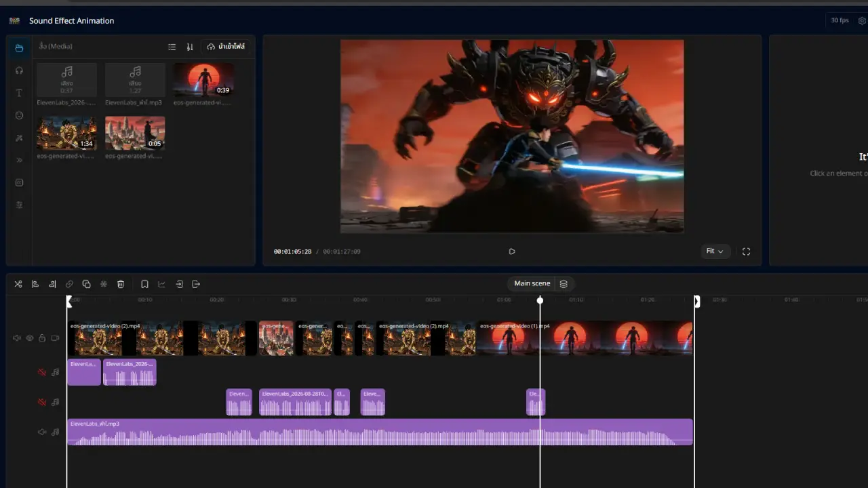This screenshot has height=488, width=868.
Task: Trim clip start to playhead
Action: (35, 284)
